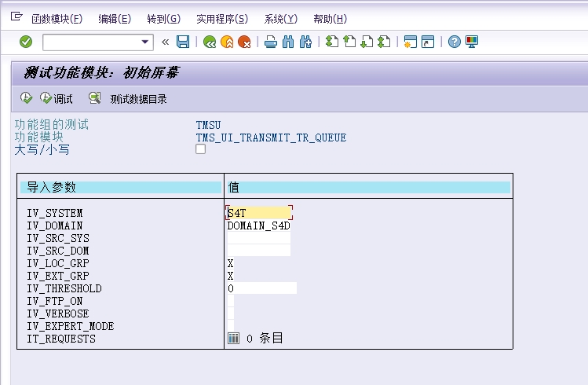Open the command field dropdown arrow
588x385 pixels.
(144, 42)
